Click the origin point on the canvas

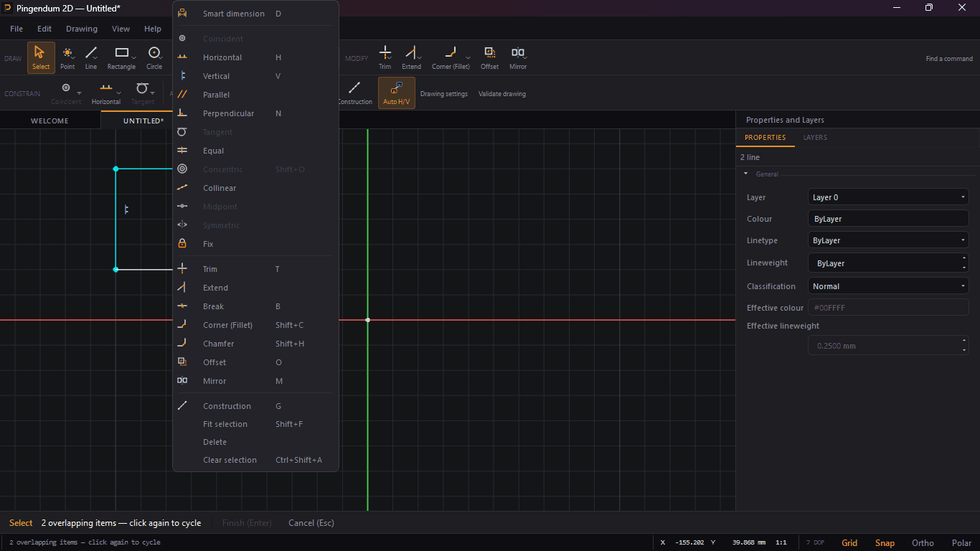(x=367, y=320)
